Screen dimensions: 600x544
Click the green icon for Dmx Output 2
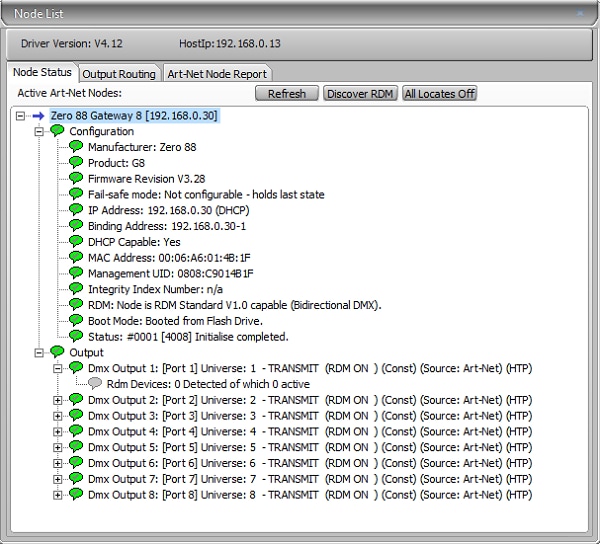click(76, 399)
